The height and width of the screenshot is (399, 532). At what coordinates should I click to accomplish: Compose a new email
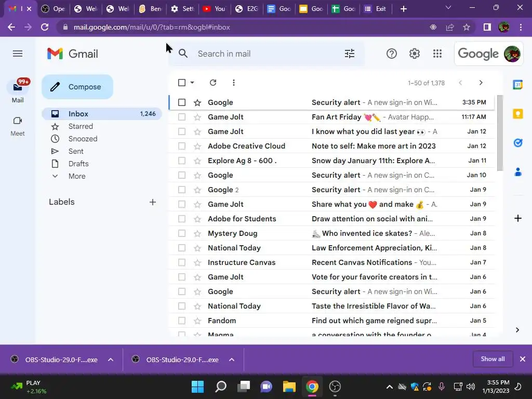[x=77, y=87]
